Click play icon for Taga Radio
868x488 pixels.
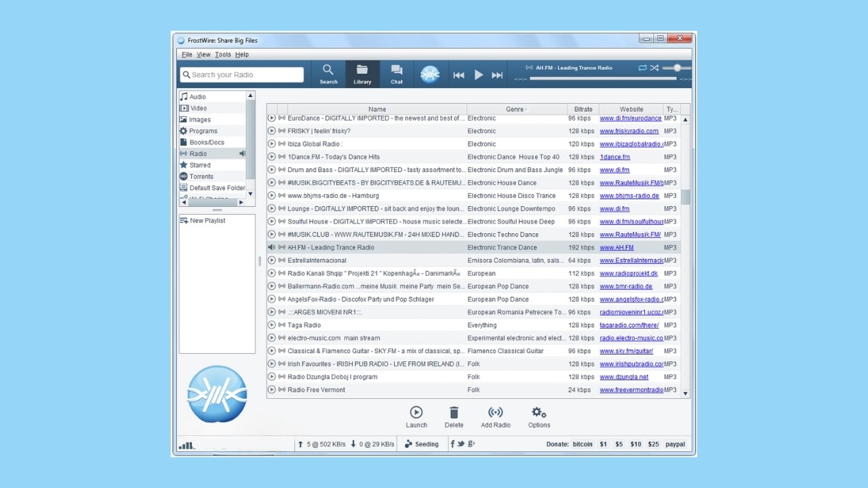click(272, 325)
